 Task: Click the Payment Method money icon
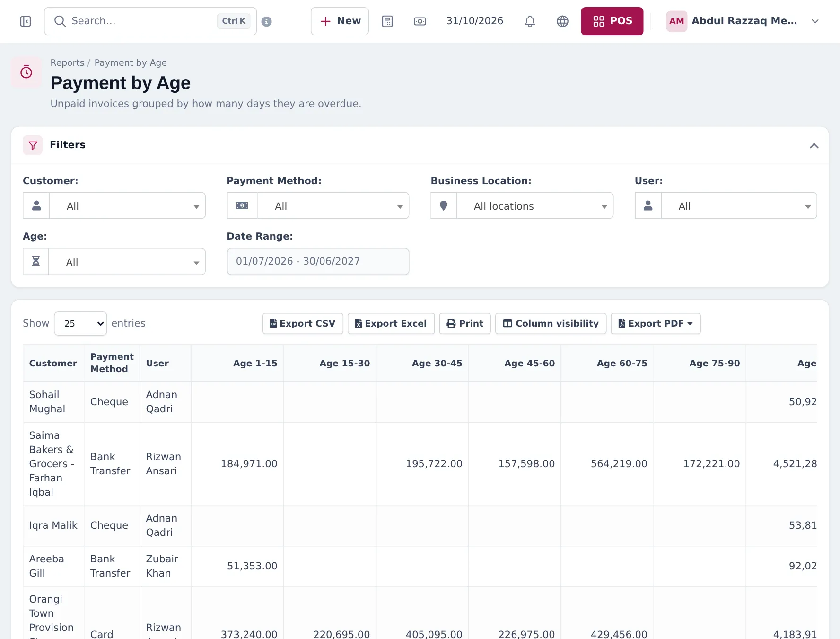(242, 205)
